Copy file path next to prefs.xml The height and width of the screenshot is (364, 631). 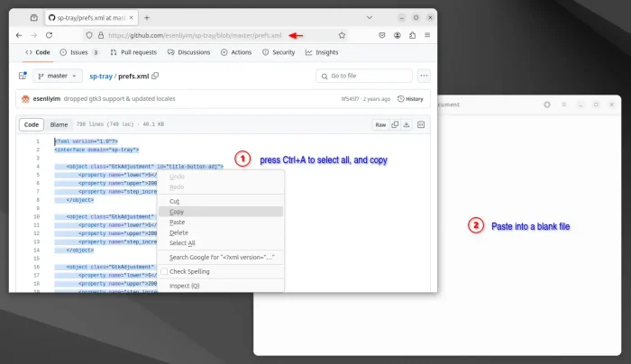155,77
